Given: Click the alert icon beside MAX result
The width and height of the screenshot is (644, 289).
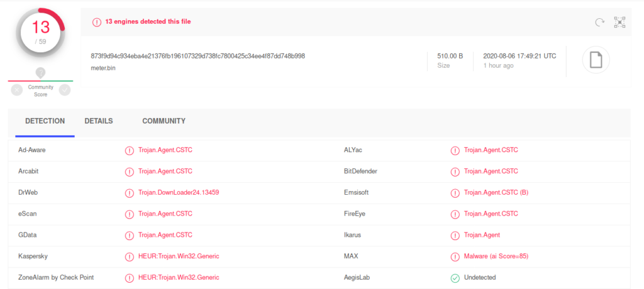Looking at the screenshot, I should (x=455, y=256).
